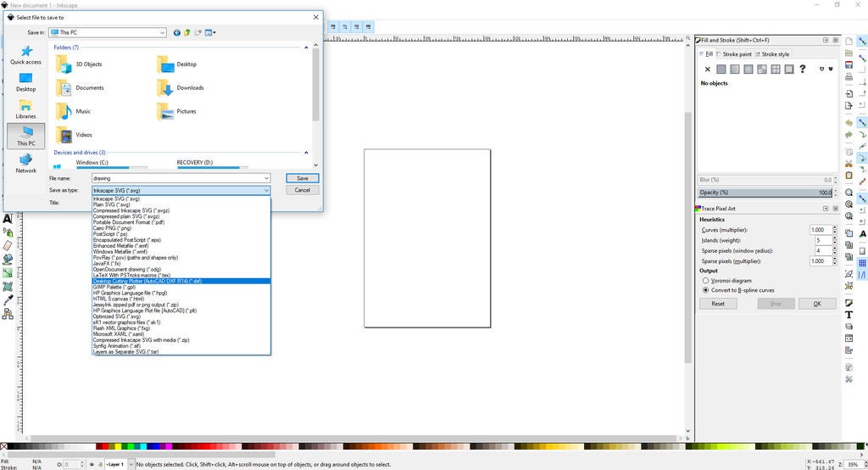
Task: Click the Print icon
Action: pyautogui.click(x=849, y=77)
